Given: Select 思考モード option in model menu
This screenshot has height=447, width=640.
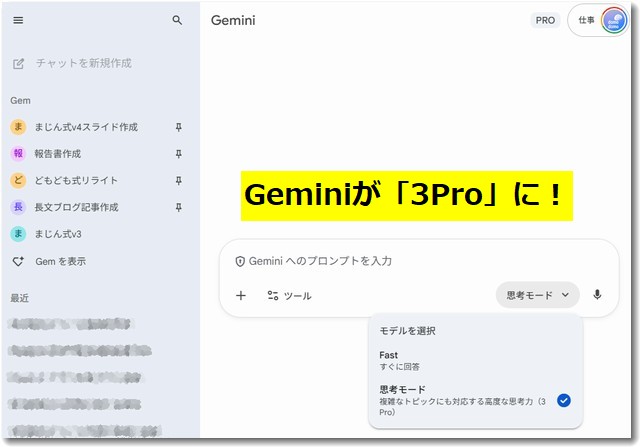Looking at the screenshot, I should point(475,400).
